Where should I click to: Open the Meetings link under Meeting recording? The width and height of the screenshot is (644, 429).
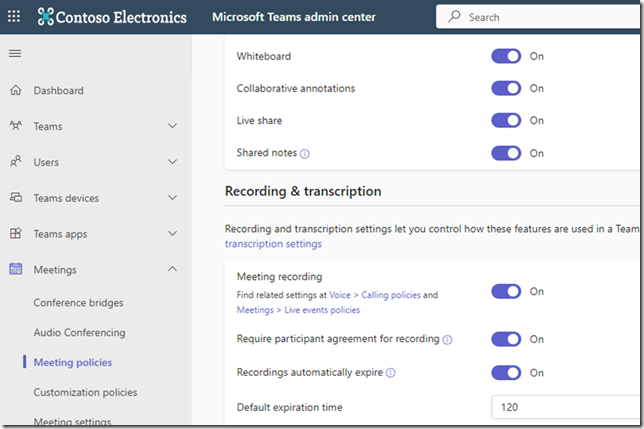[x=255, y=310]
